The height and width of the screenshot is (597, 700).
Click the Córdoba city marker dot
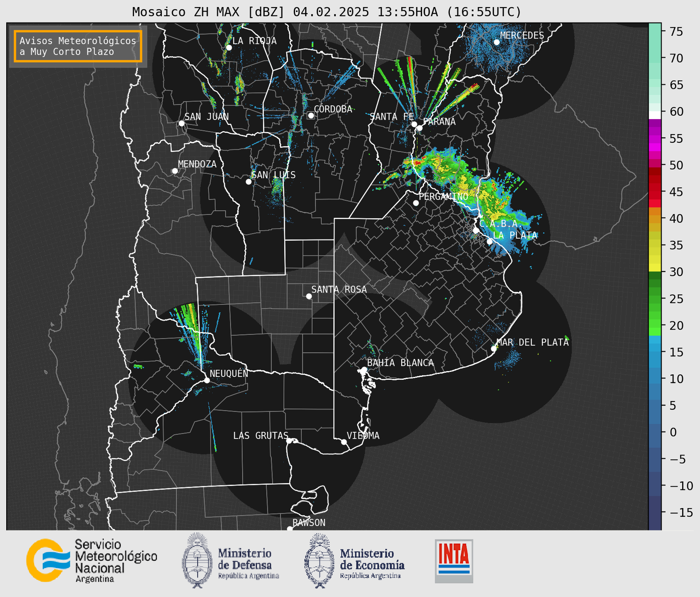tap(311, 115)
